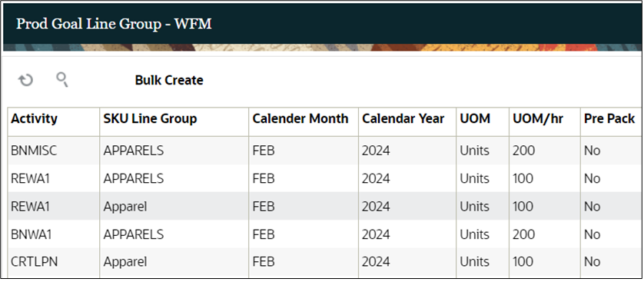The width and height of the screenshot is (644, 282).
Task: Click the first REWA1 activity cell
Action: point(53,178)
